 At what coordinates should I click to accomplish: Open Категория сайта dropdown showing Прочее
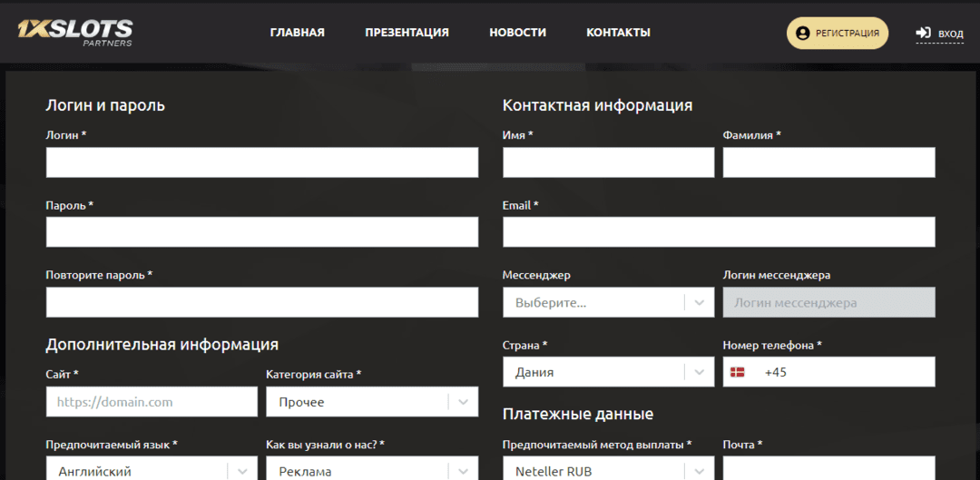tap(372, 402)
